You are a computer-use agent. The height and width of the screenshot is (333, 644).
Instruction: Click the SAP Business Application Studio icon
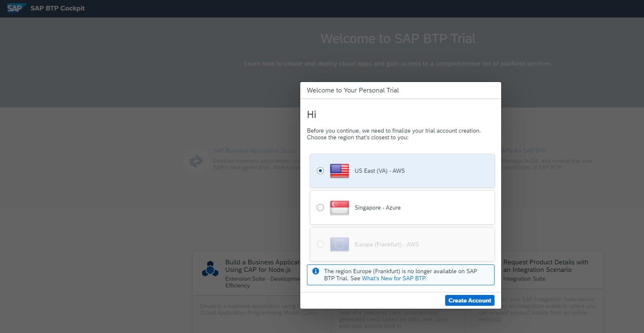(x=196, y=161)
